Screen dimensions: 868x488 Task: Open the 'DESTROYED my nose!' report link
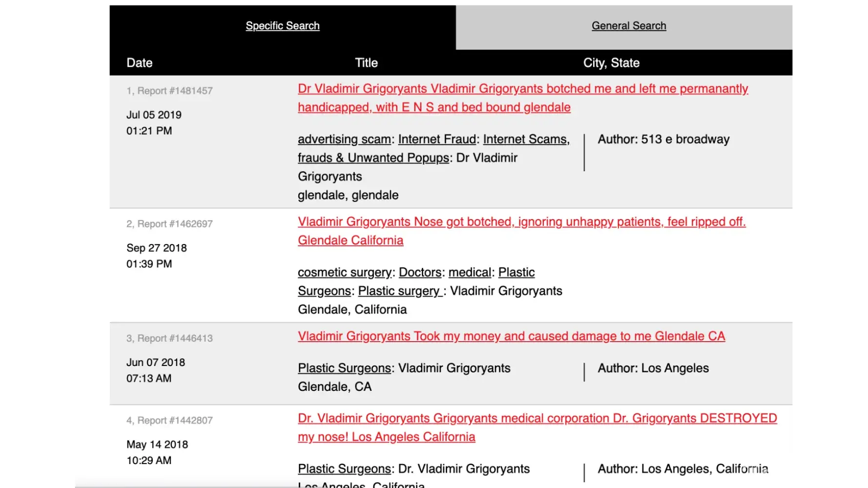tap(537, 419)
